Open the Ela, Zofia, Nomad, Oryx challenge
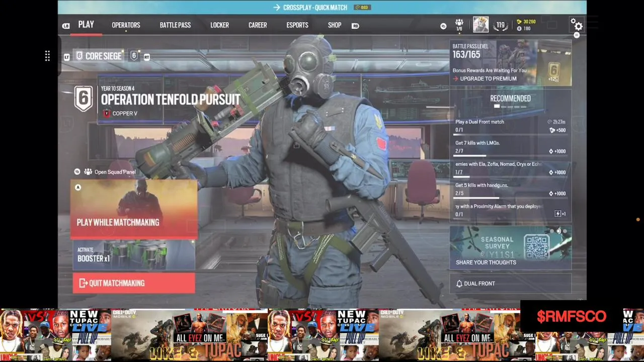Image resolution: width=644 pixels, height=362 pixels. coord(511,168)
